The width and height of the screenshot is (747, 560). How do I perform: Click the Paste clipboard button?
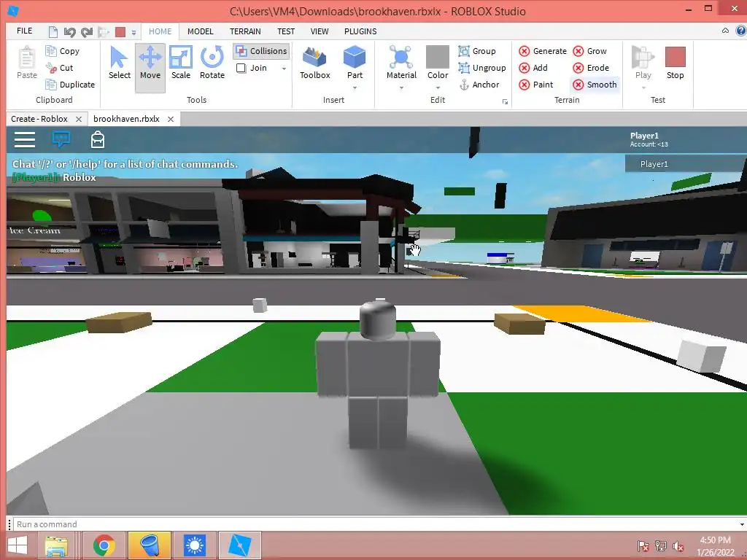pyautogui.click(x=27, y=63)
